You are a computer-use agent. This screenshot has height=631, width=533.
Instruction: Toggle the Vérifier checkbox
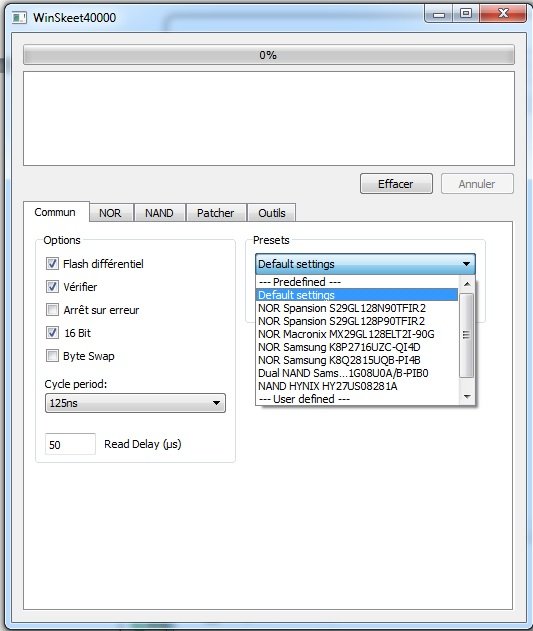click(52, 287)
